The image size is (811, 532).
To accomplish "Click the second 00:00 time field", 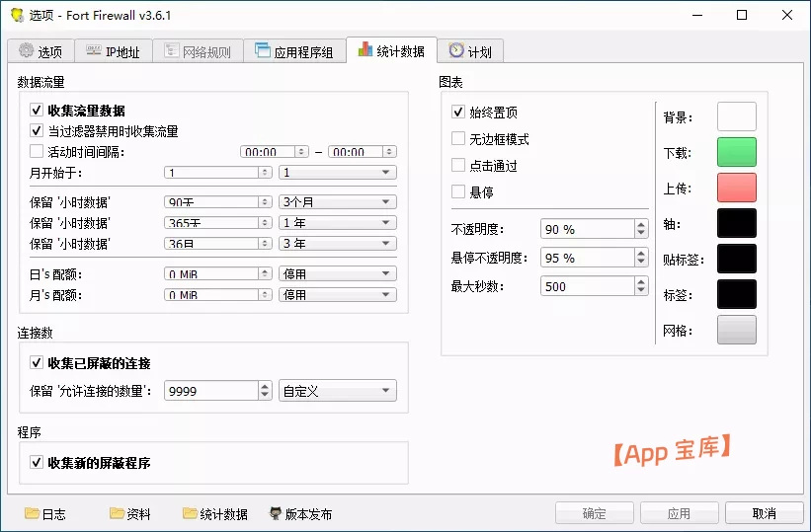I will (363, 151).
